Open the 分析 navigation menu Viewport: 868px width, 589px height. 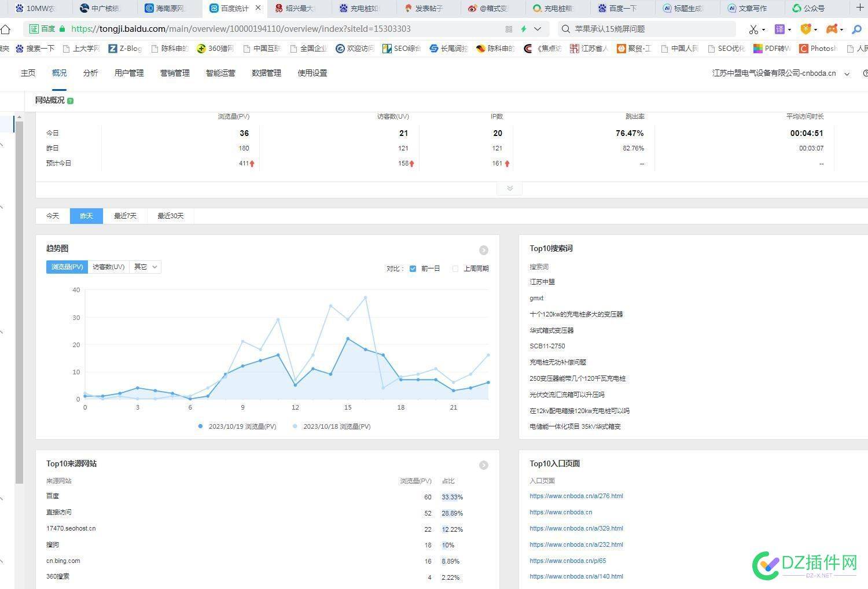click(x=90, y=73)
